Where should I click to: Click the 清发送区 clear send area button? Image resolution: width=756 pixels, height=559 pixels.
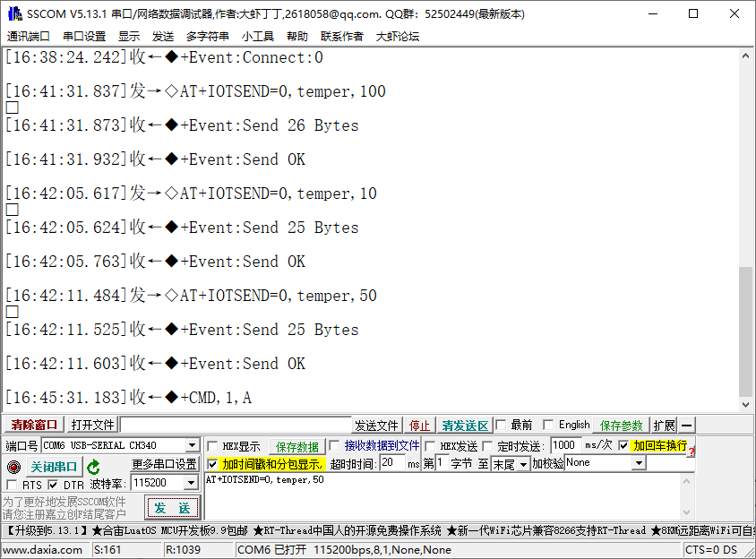pos(464,425)
